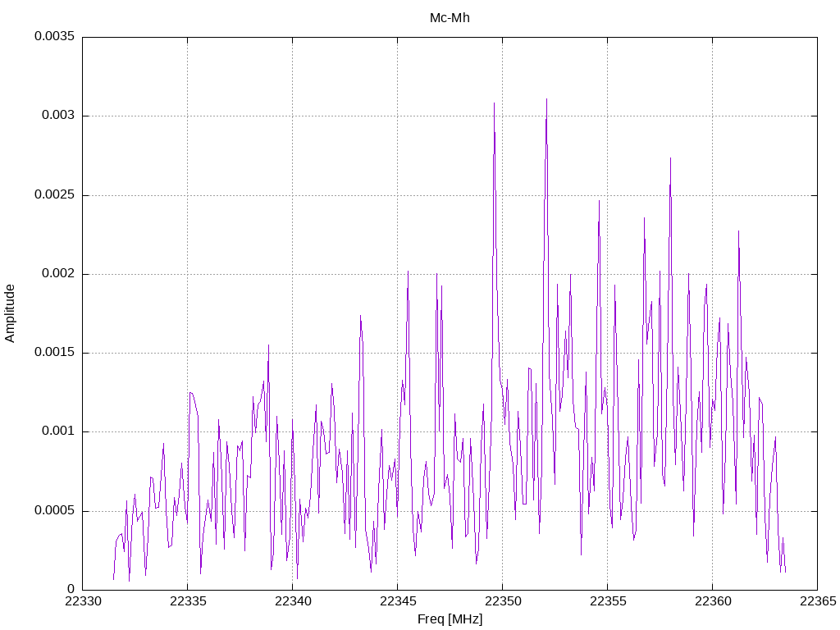Click the x-axis value 22350
840x630 pixels.
point(503,601)
